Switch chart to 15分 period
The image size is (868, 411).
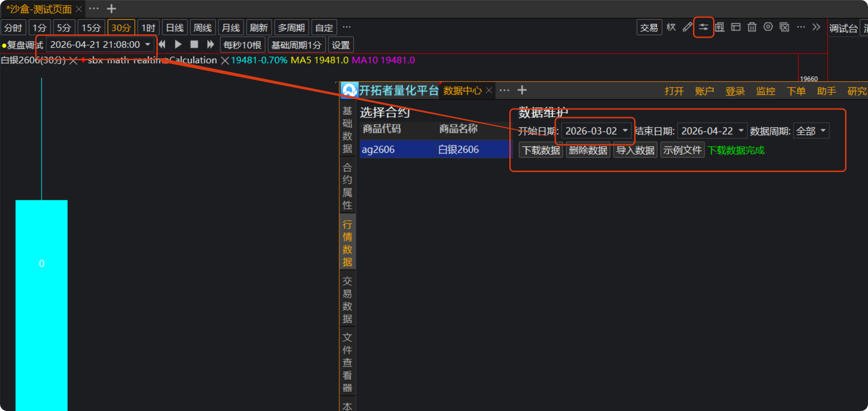(x=91, y=28)
